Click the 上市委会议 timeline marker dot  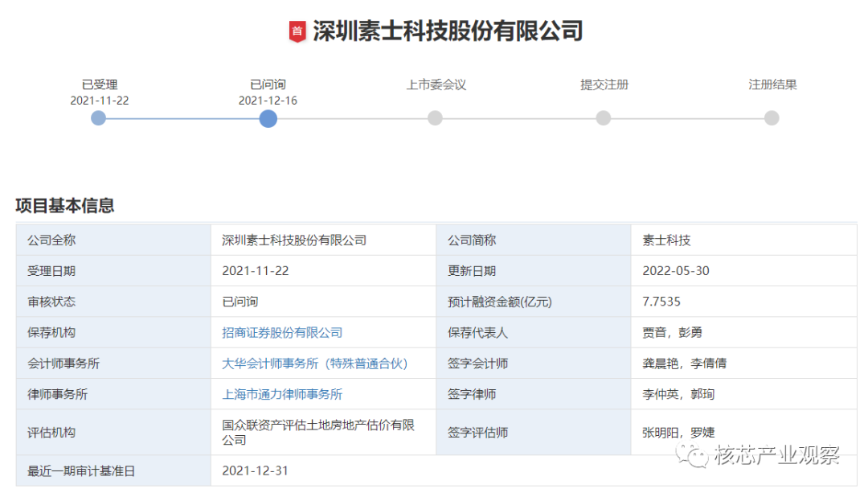coord(435,118)
